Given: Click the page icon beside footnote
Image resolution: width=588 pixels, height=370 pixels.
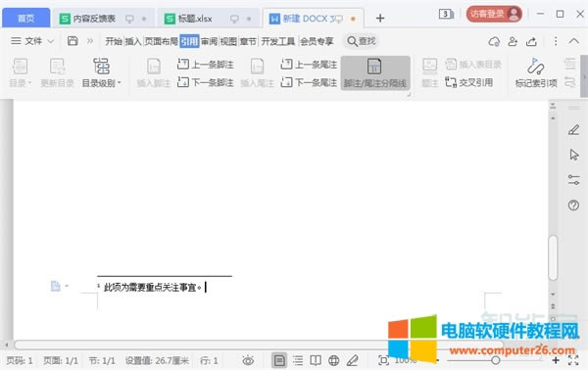Looking at the screenshot, I should [x=55, y=286].
